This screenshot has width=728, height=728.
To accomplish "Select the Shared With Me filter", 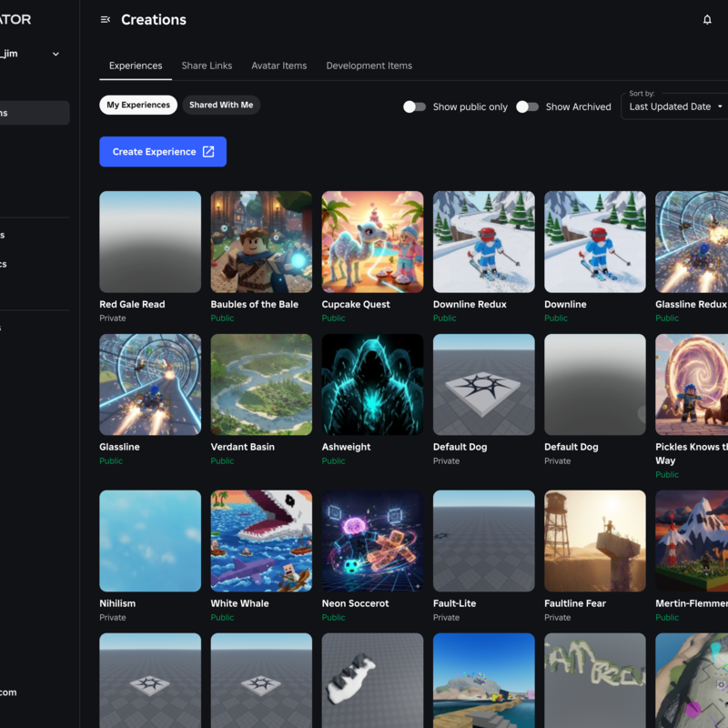I will [x=221, y=105].
